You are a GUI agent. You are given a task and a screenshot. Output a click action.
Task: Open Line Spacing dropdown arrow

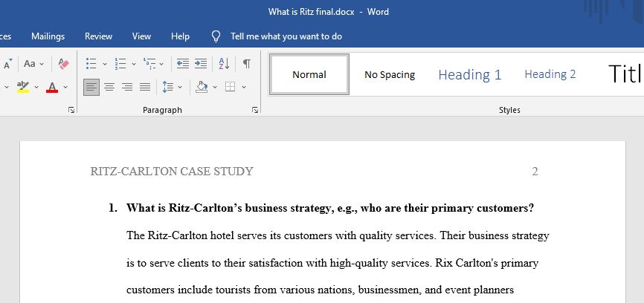tap(180, 87)
